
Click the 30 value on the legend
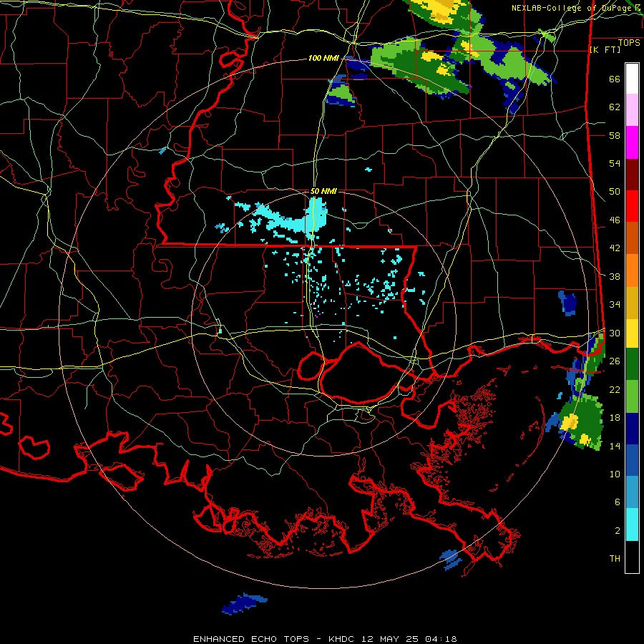pos(615,333)
